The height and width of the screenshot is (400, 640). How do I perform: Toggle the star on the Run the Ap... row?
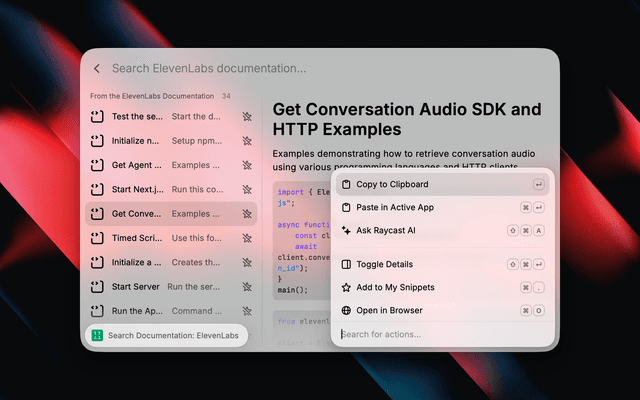(x=247, y=311)
